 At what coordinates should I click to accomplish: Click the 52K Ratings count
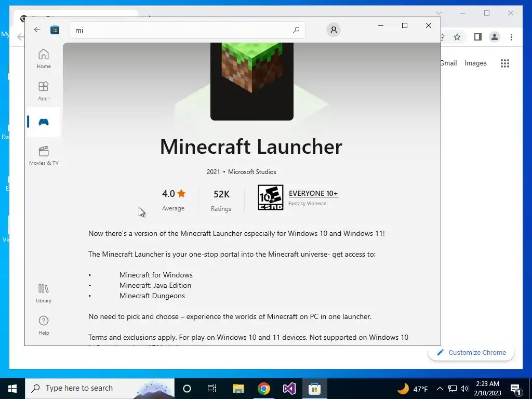coord(221,200)
